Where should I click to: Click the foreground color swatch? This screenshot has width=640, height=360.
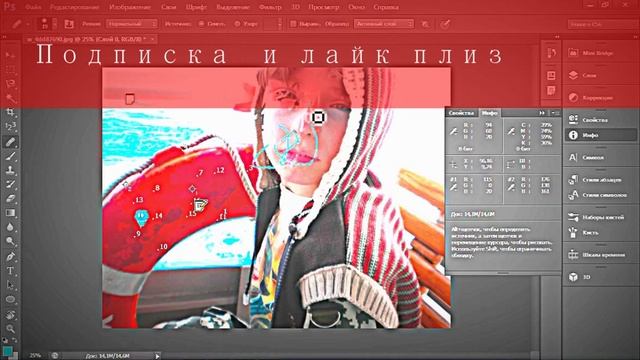coord(7,351)
